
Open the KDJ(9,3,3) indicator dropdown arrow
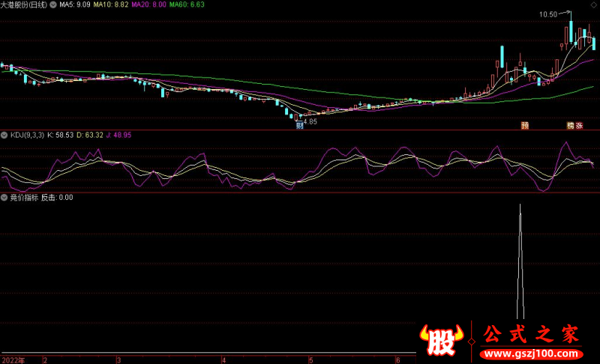point(4,135)
